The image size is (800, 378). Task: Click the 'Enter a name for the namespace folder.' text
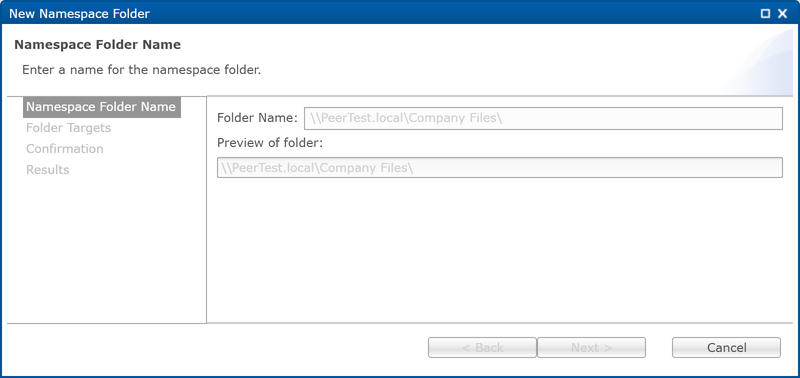click(141, 70)
